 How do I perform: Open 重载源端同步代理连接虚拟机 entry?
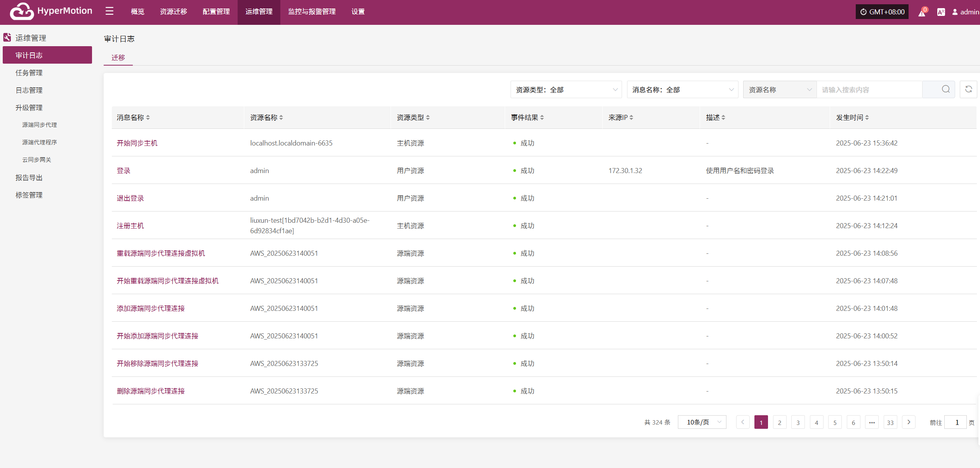pyautogui.click(x=161, y=253)
